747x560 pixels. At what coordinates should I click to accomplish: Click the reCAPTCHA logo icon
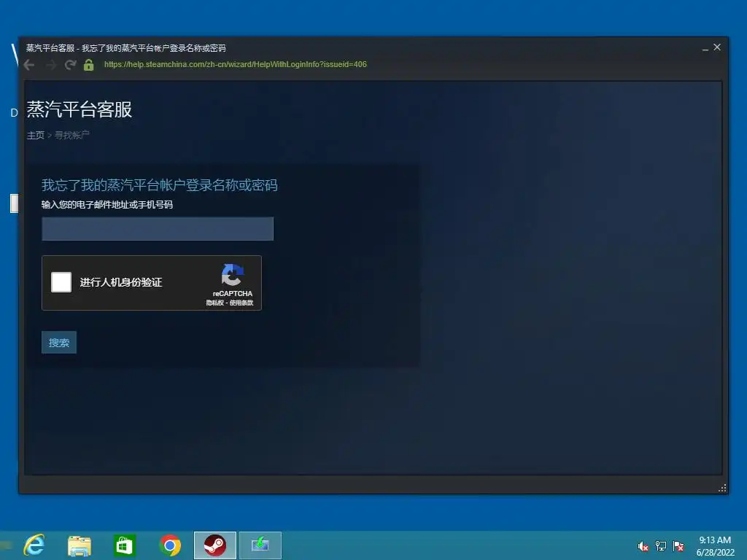(x=233, y=275)
